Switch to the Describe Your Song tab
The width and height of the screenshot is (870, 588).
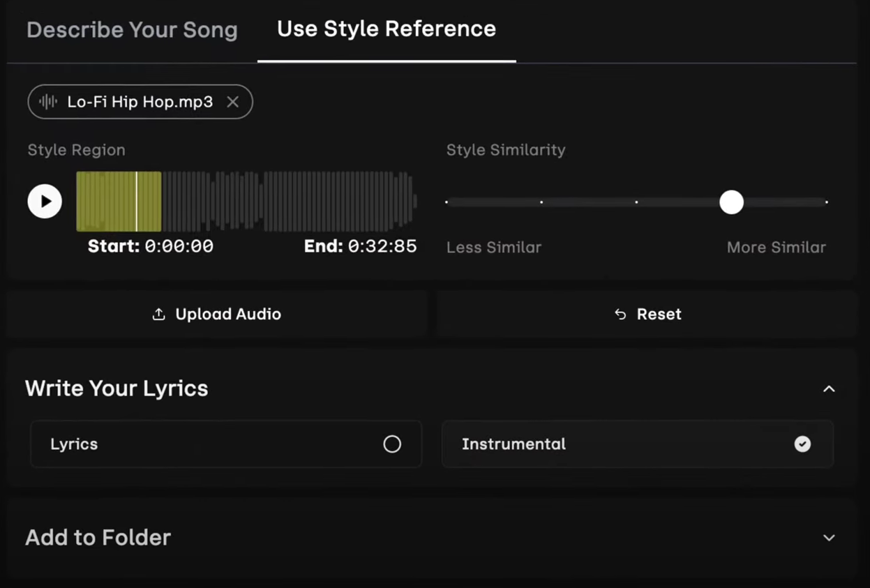(132, 30)
